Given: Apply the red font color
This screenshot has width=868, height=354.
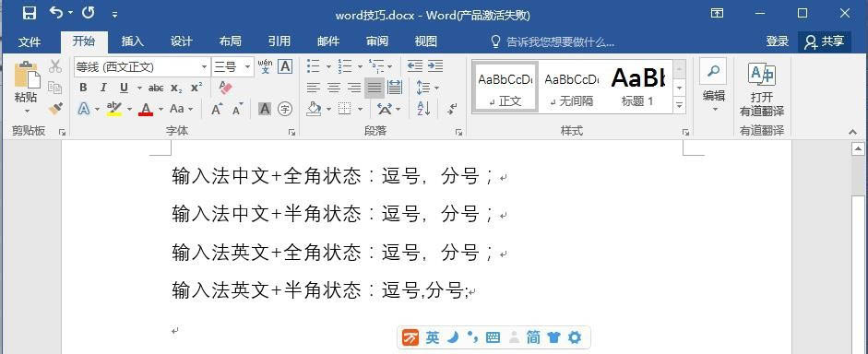Looking at the screenshot, I should tap(146, 109).
